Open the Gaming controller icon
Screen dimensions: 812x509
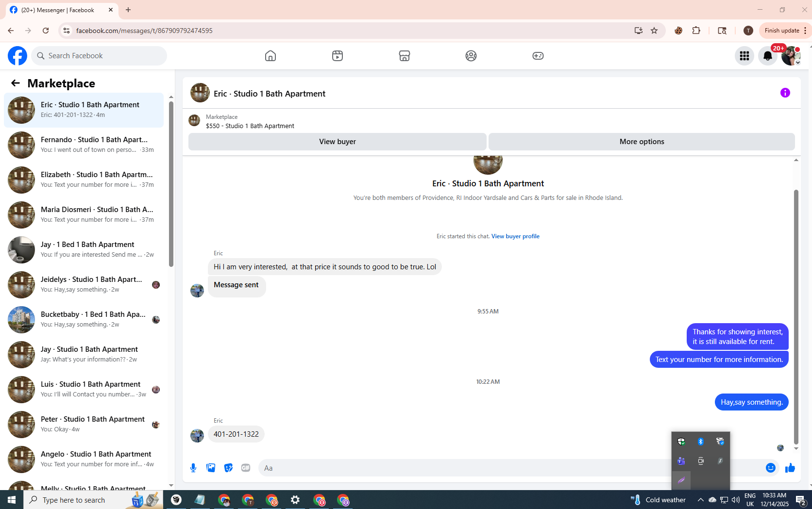point(538,56)
